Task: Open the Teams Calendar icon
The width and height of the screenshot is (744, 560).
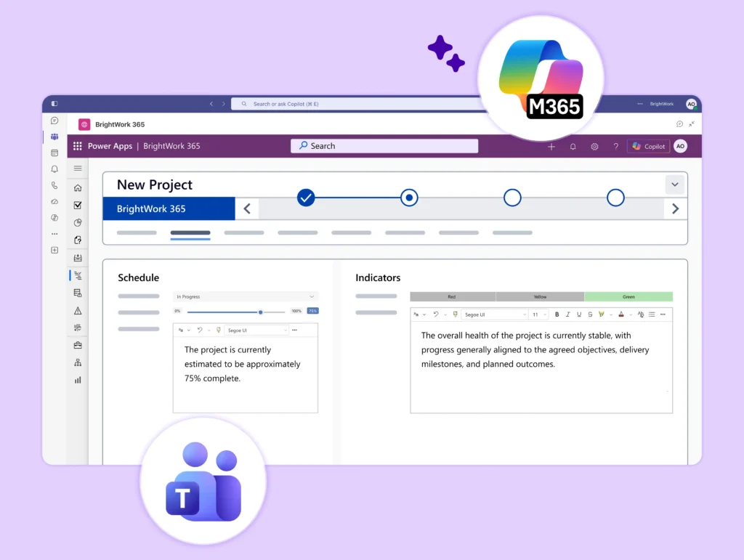Action: [x=54, y=153]
